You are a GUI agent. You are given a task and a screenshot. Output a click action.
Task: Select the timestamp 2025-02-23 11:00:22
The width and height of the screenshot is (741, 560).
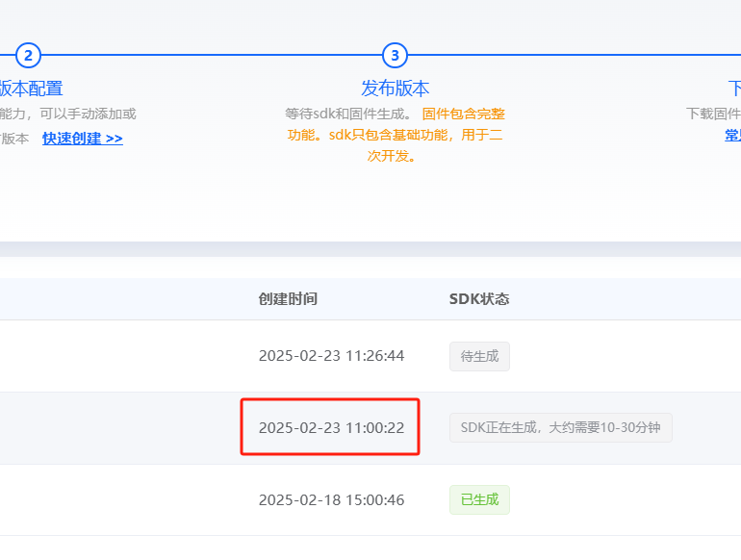coord(331,427)
